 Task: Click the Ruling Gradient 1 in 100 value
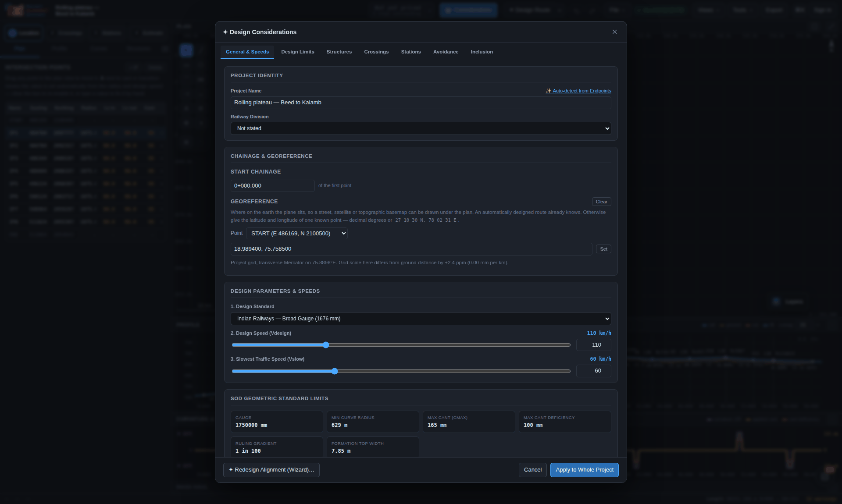pos(248,451)
